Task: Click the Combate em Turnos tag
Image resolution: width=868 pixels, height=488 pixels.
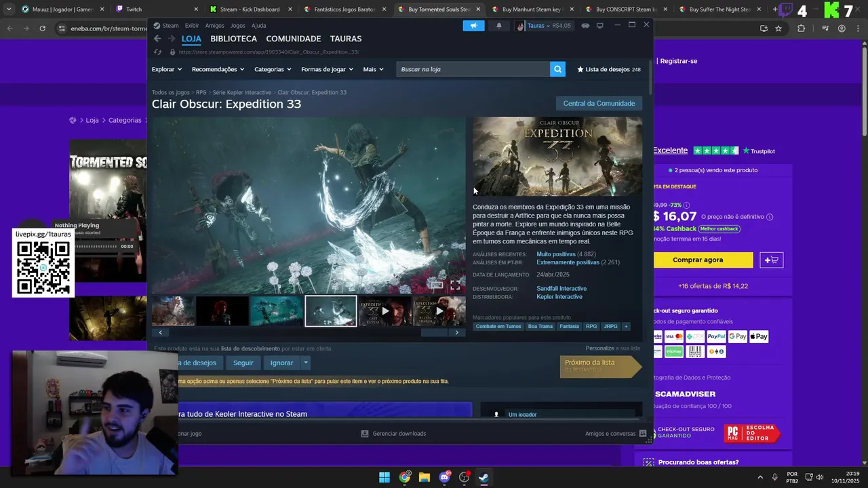Action: click(498, 326)
